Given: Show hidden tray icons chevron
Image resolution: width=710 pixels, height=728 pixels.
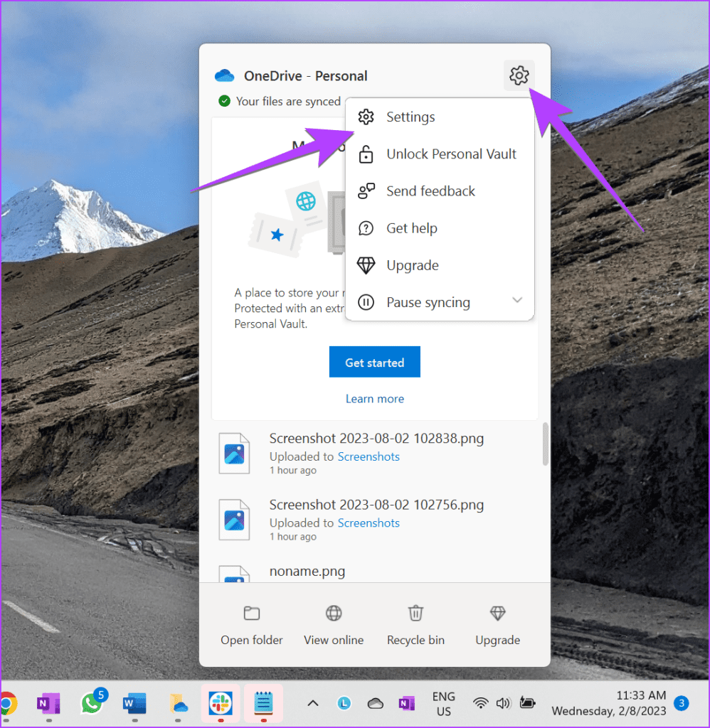Looking at the screenshot, I should (x=313, y=703).
